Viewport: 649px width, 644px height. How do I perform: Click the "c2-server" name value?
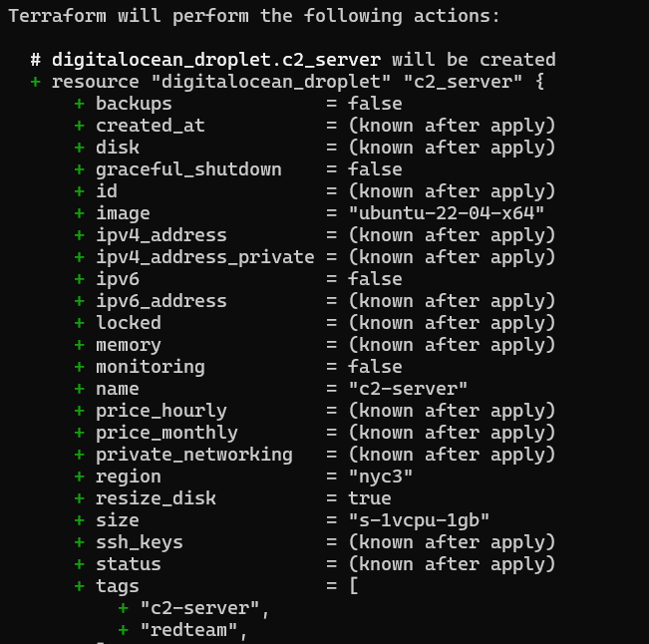click(x=408, y=389)
